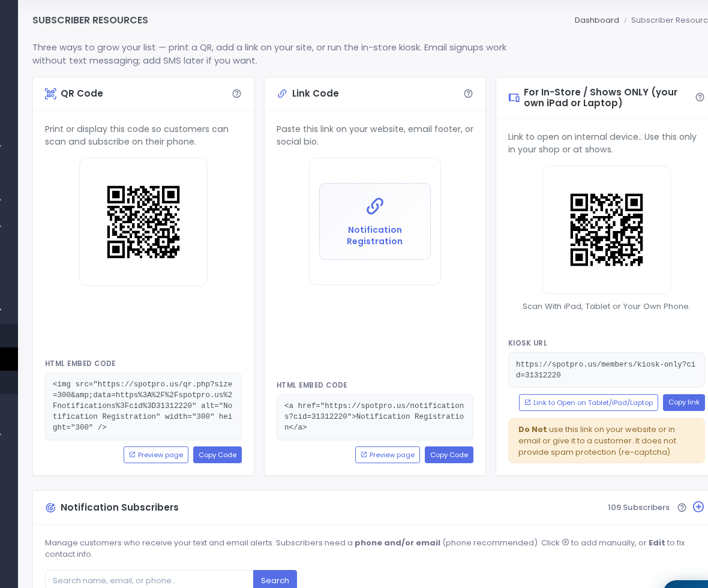
Task: Click the KIOSK URL label
Action: pos(527,343)
